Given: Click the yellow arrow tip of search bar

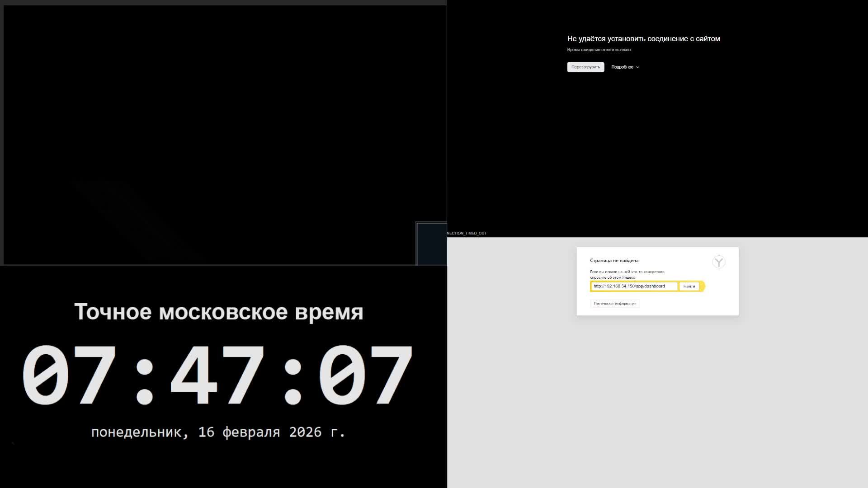Looking at the screenshot, I should coord(703,286).
